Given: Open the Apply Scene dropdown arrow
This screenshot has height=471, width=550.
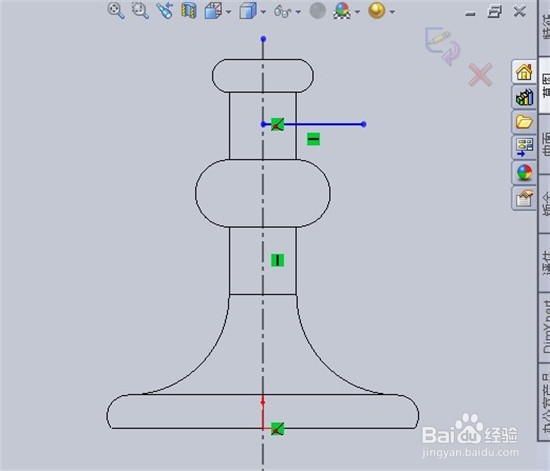Looking at the screenshot, I should click(x=357, y=12).
